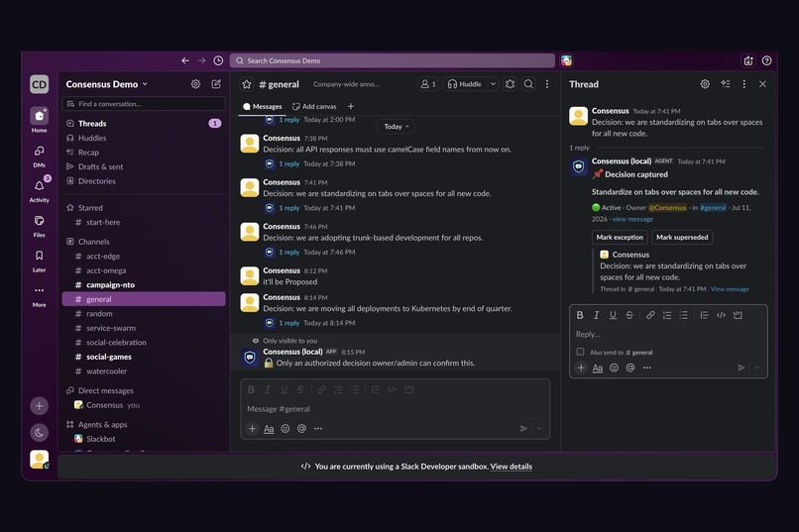Add a new tab with the plus icon
The image size is (799, 532).
pos(351,106)
